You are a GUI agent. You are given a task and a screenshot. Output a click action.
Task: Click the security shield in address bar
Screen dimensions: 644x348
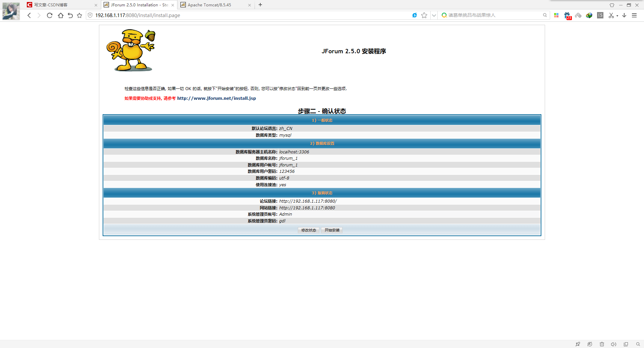90,15
